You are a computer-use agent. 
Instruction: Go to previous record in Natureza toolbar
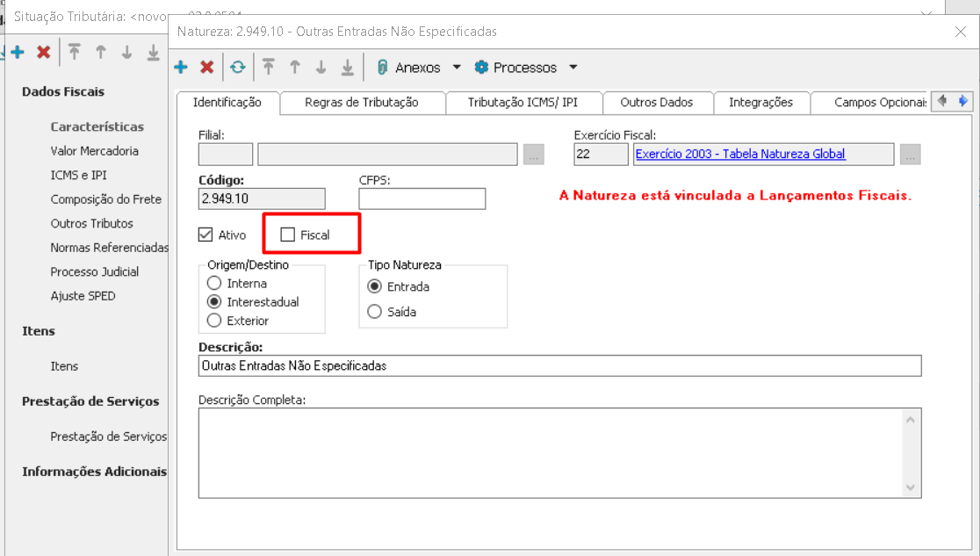[295, 67]
